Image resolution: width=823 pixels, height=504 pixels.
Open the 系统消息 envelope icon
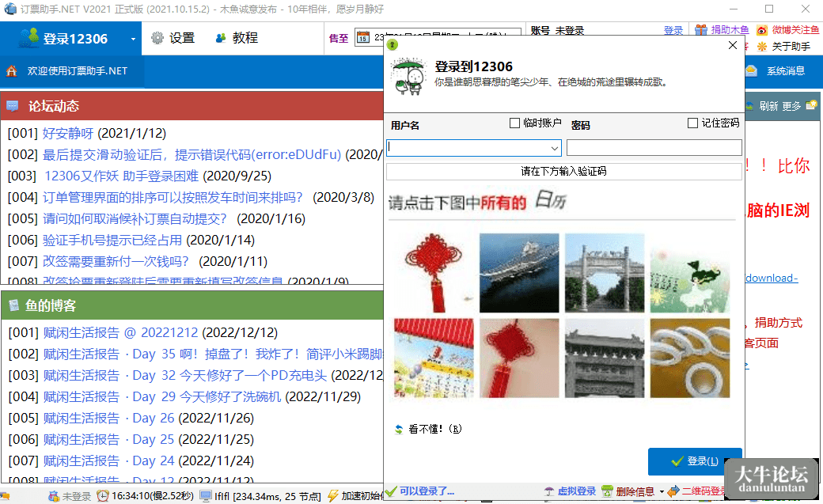752,71
